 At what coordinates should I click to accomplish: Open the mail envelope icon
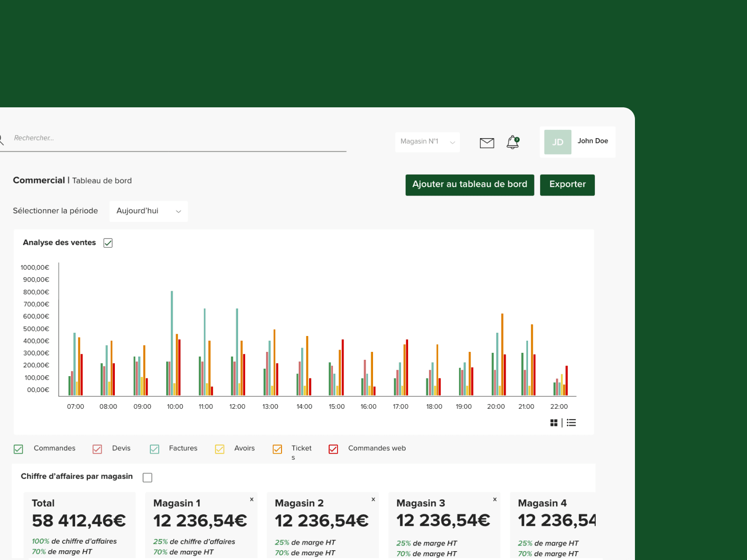[487, 143]
